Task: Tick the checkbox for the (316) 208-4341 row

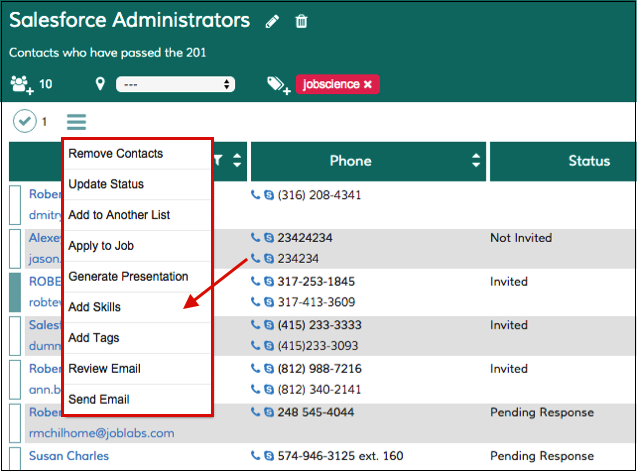Action: pyautogui.click(x=15, y=205)
